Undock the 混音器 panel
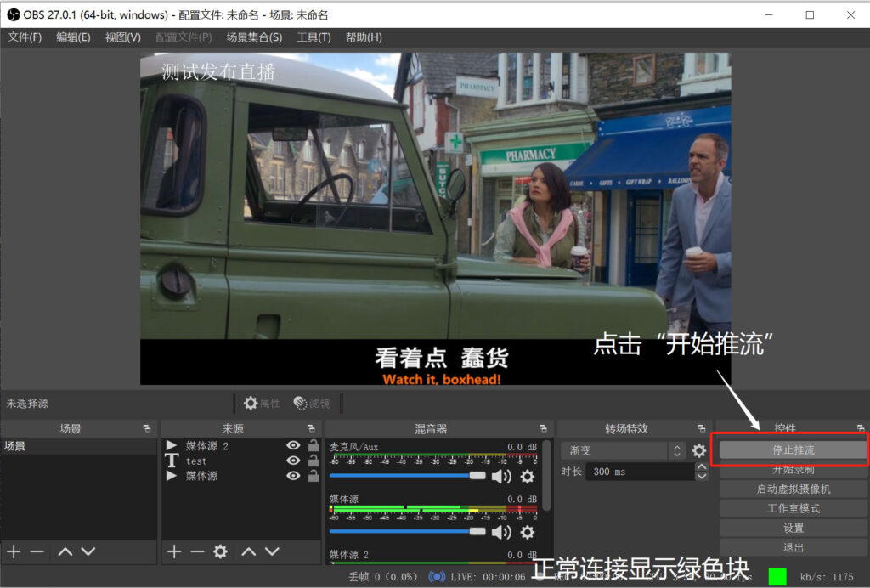This screenshot has height=588, width=870. [543, 428]
